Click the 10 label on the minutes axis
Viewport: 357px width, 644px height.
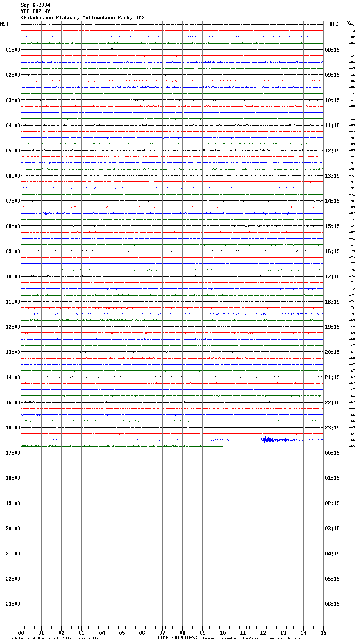coord(223,633)
